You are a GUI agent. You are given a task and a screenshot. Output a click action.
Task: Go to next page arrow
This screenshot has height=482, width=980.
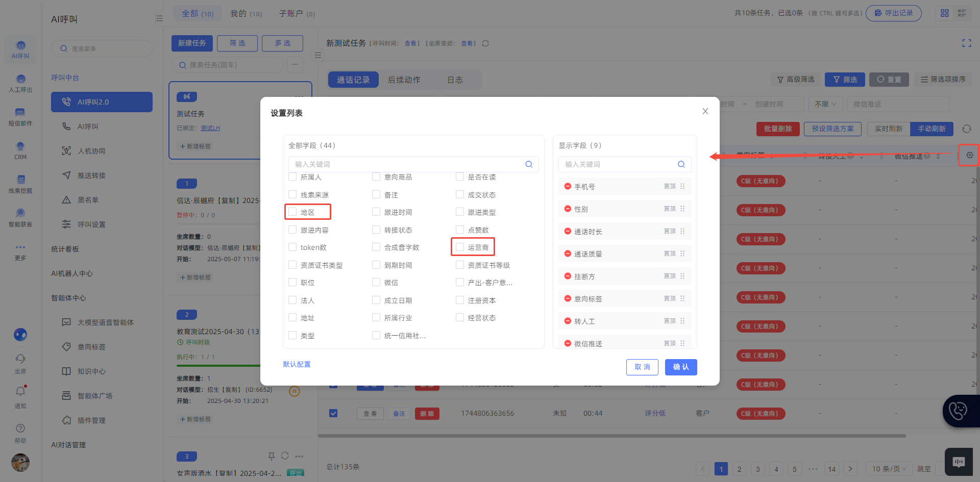pos(850,469)
